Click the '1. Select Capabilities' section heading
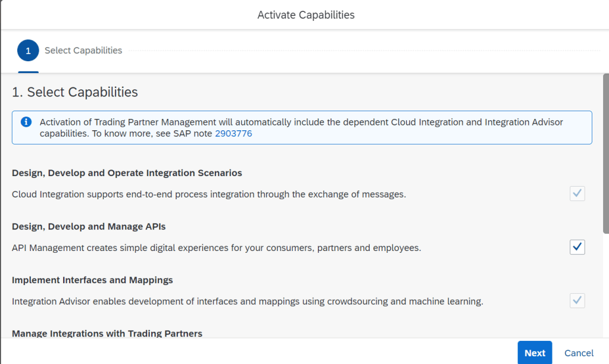This screenshot has width=609, height=364. [75, 92]
